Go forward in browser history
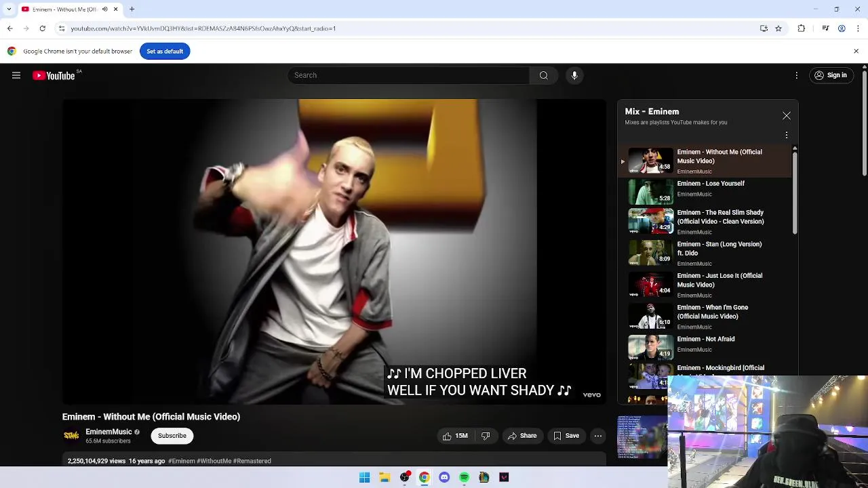The height and width of the screenshot is (488, 868). pyautogui.click(x=26, y=28)
